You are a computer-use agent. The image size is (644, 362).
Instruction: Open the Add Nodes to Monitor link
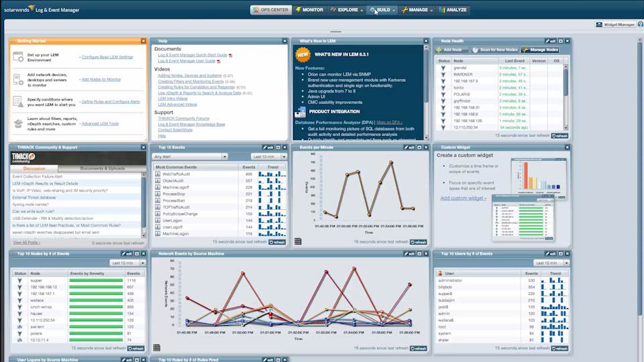101,79
